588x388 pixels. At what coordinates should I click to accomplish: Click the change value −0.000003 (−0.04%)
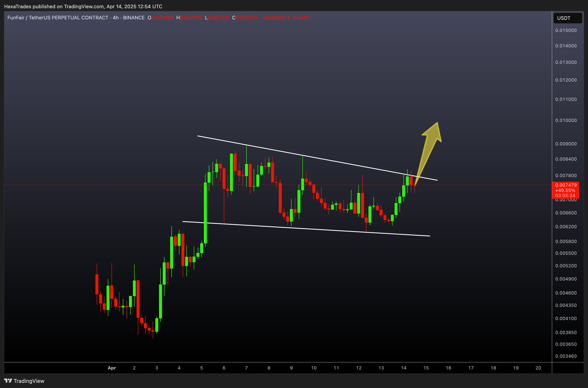[285, 18]
